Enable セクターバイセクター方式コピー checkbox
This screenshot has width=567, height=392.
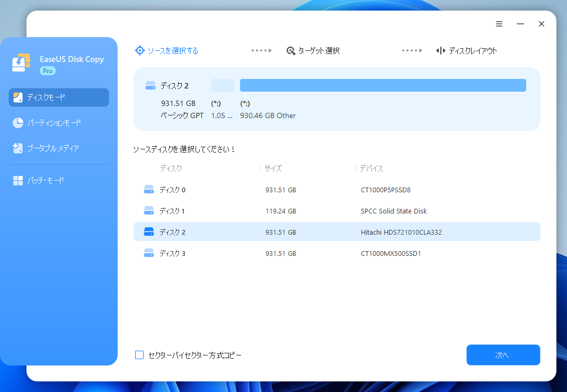pyautogui.click(x=139, y=355)
